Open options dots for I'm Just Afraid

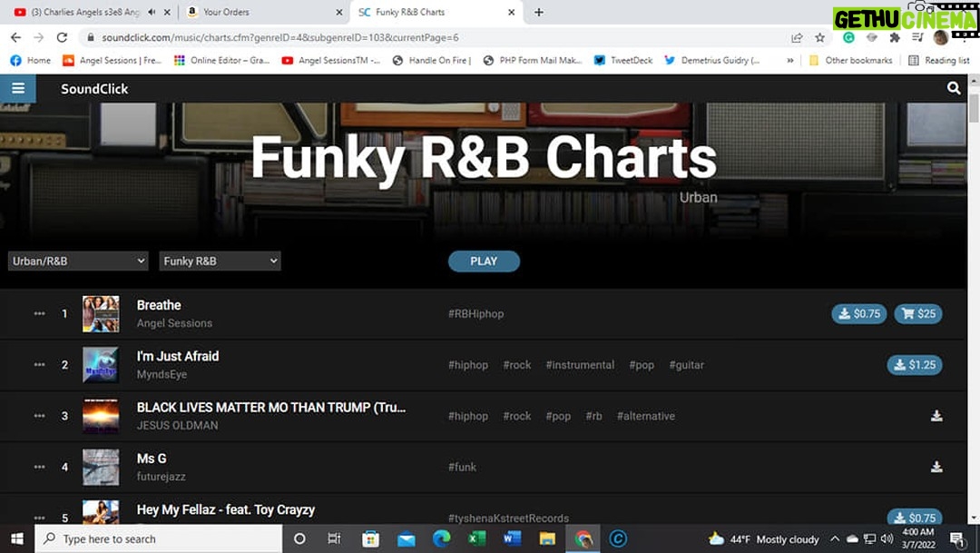[x=39, y=365]
